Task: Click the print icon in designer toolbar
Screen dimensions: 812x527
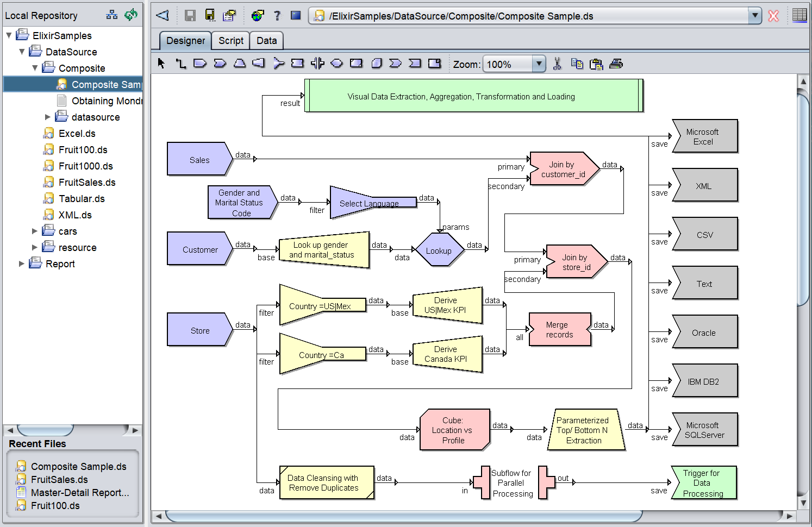Action: [x=616, y=64]
